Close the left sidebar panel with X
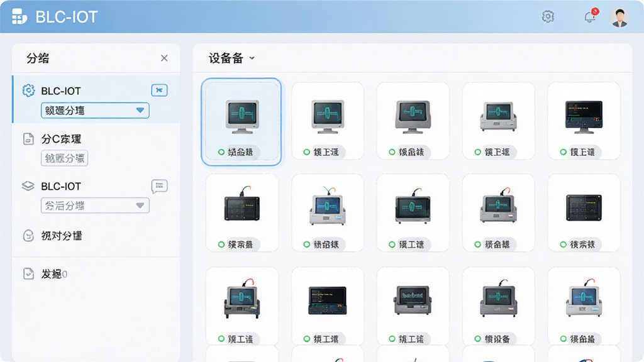The width and height of the screenshot is (644, 362). 164,58
